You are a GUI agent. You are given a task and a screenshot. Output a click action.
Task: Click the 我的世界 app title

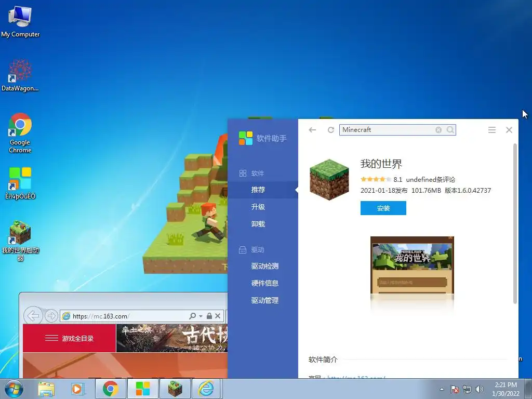coord(381,164)
